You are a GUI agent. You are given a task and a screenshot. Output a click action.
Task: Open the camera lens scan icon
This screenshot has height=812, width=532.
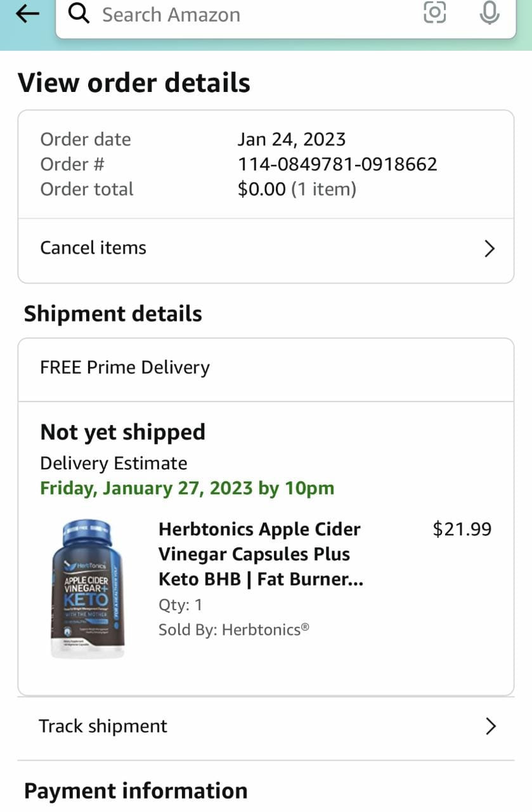coord(434,13)
